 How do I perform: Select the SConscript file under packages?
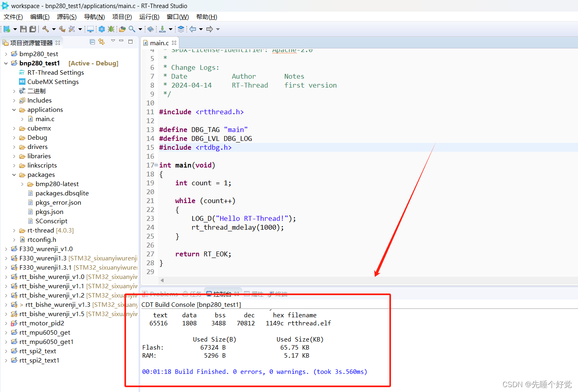[51, 221]
